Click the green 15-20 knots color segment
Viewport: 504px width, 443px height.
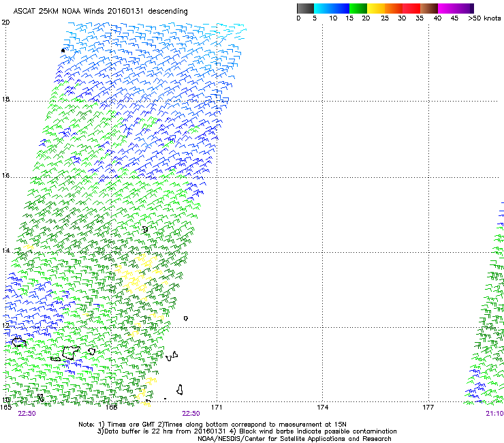[x=358, y=8]
